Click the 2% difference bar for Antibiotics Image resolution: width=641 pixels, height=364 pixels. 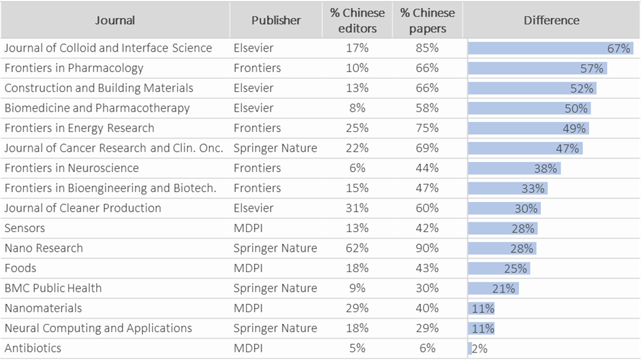[x=470, y=348]
